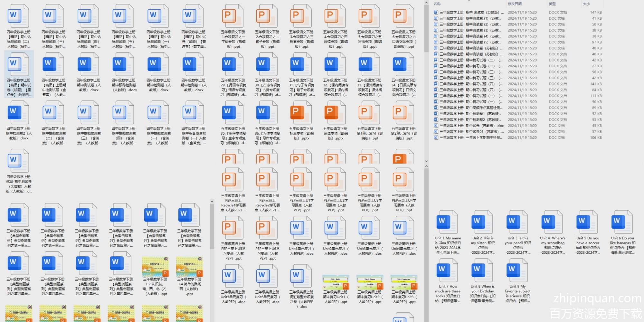Select the 试题-期中测试卷（含答案） Word file icon

pyautogui.click(x=18, y=161)
